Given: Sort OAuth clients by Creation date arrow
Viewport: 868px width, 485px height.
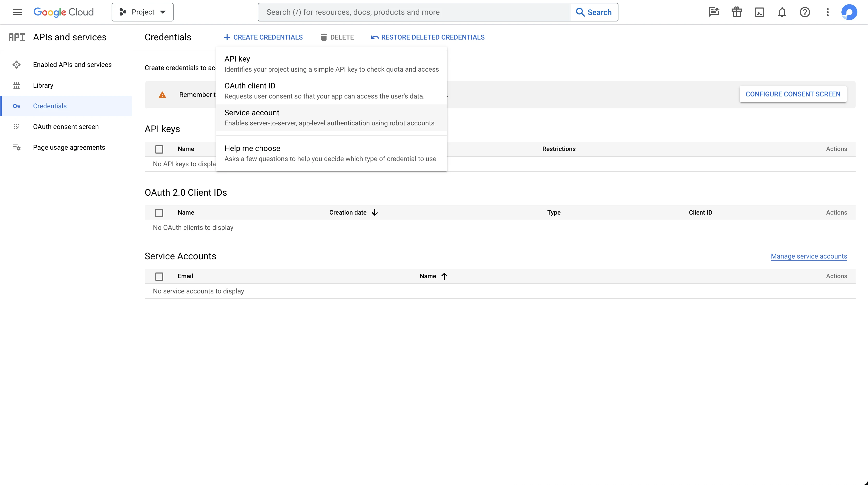Looking at the screenshot, I should 375,213.
